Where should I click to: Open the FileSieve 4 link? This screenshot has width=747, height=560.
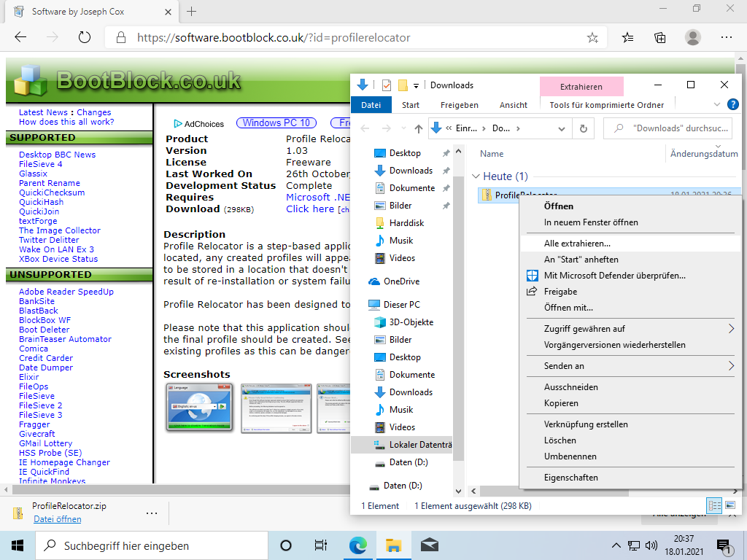[x=41, y=164]
